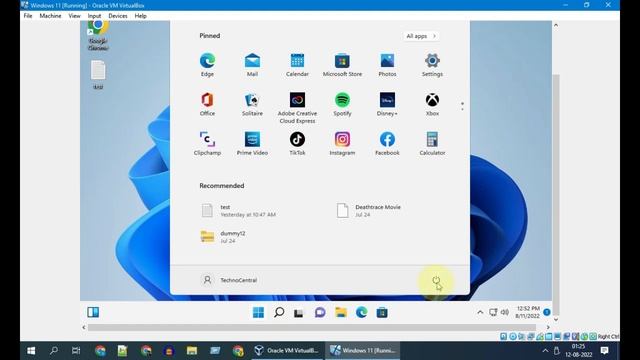This screenshot has width=640, height=360.
Task: Show hidden icons in guest system tray
Action: [x=480, y=312]
